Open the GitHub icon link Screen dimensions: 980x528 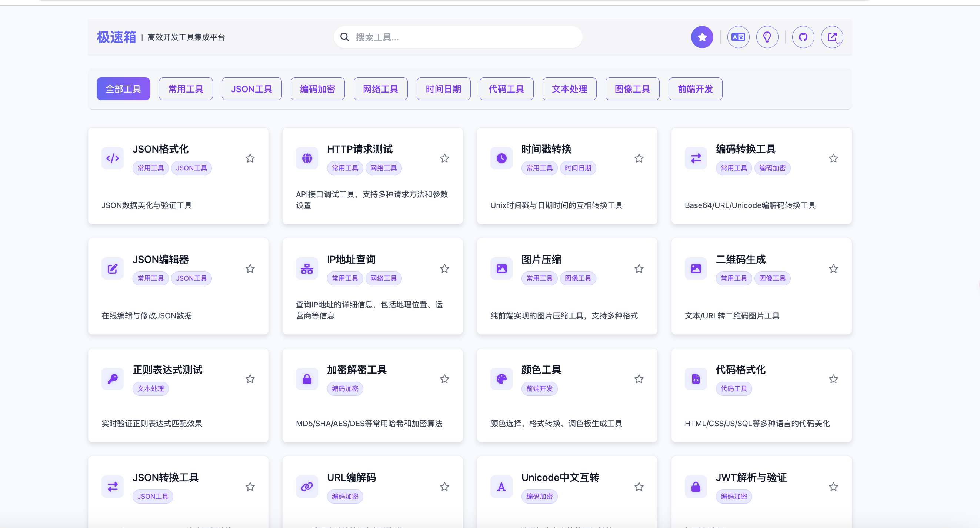(803, 37)
